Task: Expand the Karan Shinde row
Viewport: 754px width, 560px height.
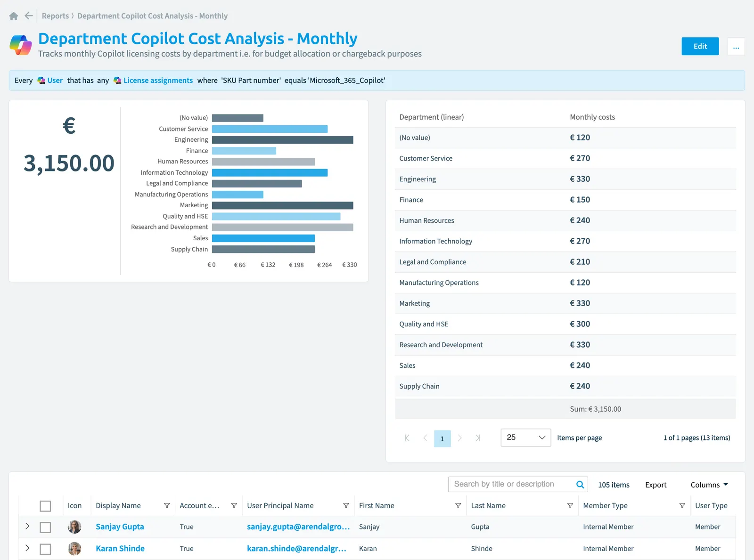Action: pyautogui.click(x=27, y=548)
